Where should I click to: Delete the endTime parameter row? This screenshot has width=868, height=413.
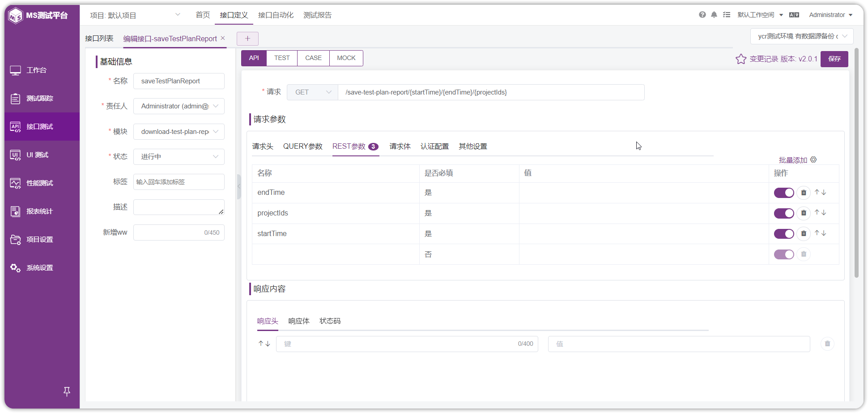(x=804, y=193)
